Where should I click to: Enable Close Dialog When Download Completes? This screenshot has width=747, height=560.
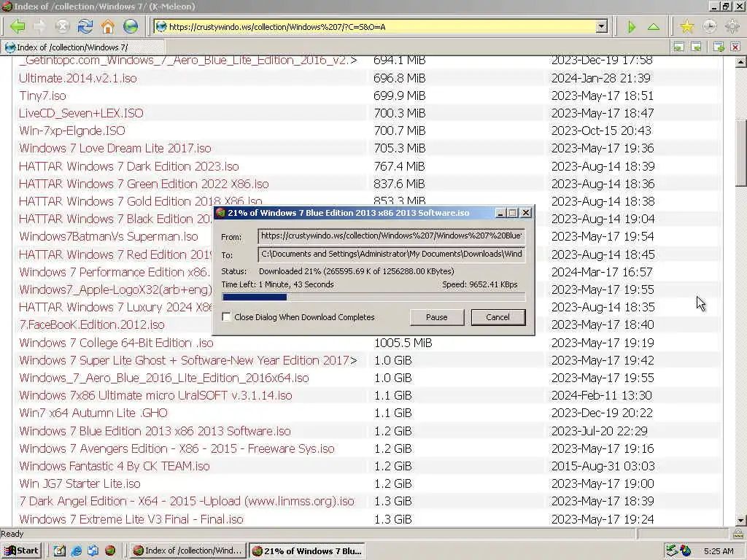[227, 316]
